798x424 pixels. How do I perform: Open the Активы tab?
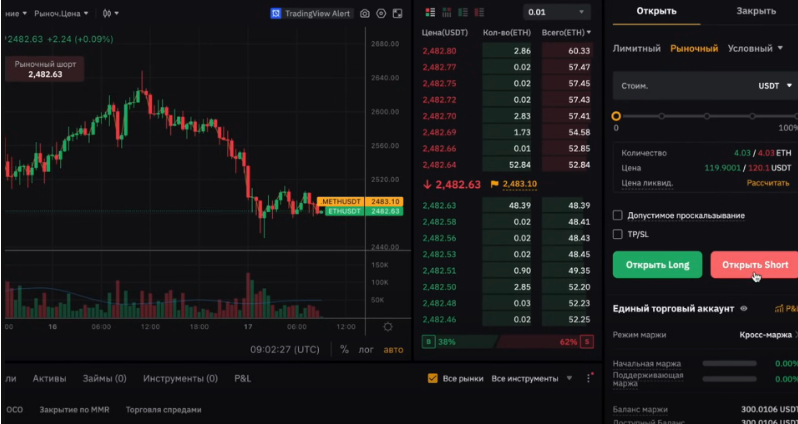[x=49, y=379]
